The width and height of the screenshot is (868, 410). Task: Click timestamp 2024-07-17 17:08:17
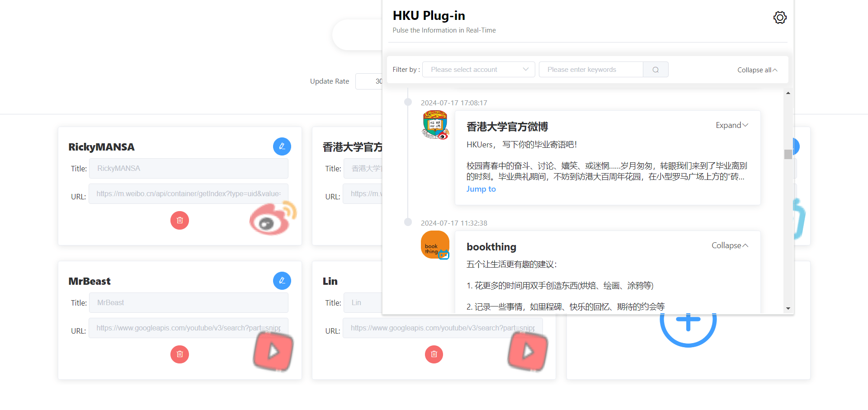[x=454, y=103]
